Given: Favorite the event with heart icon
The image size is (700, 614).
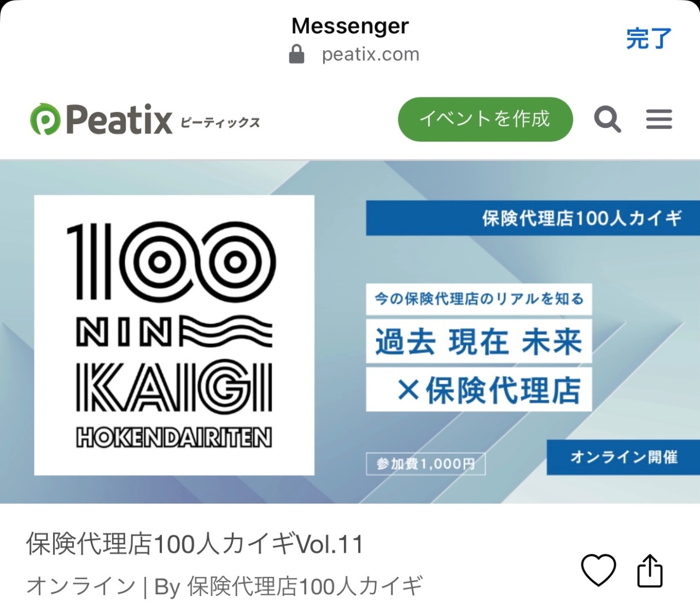Looking at the screenshot, I should click(x=598, y=570).
